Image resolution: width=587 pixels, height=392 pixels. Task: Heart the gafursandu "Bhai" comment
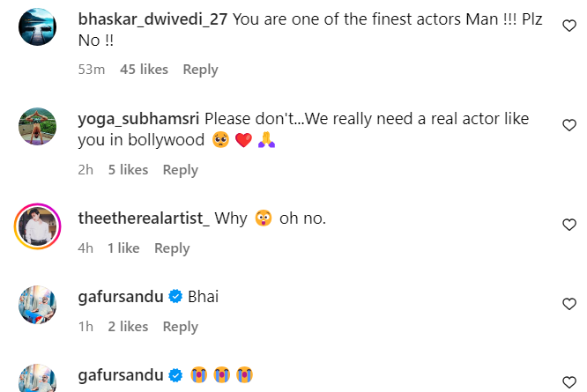pos(569,304)
